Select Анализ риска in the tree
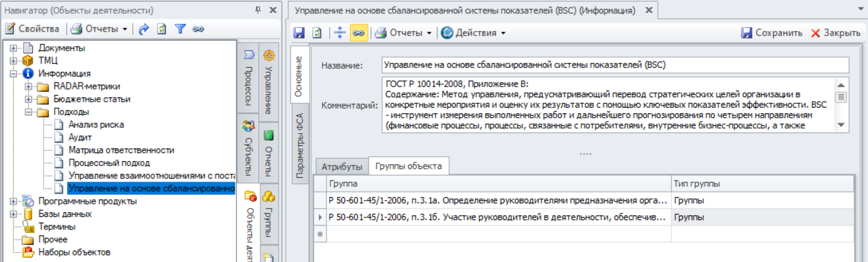 pos(96,124)
